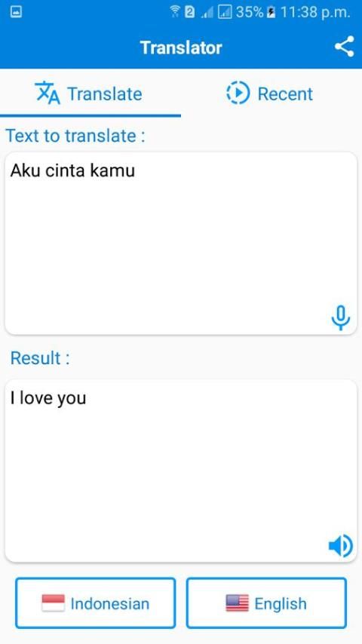Tap the 'Text to translate :' label

[x=75, y=136]
